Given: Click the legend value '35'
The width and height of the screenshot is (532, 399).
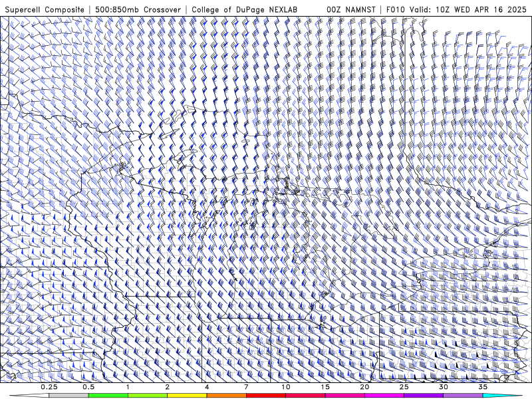Looking at the screenshot, I should point(483,387).
